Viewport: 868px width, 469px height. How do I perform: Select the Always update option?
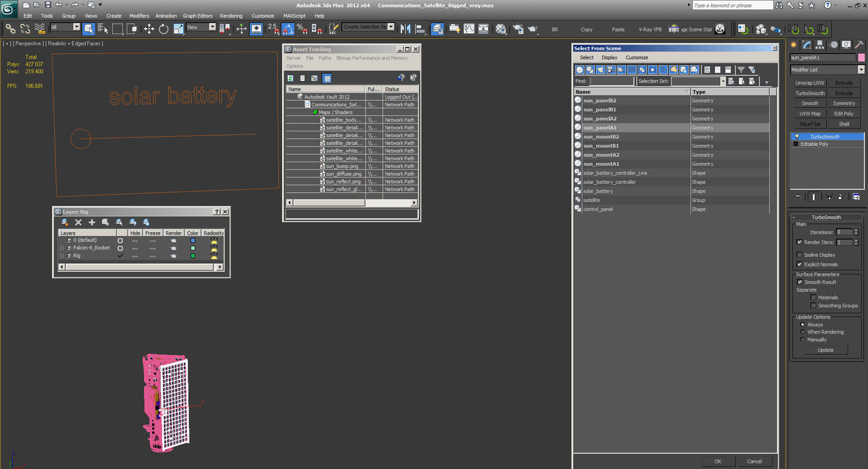[x=803, y=324]
